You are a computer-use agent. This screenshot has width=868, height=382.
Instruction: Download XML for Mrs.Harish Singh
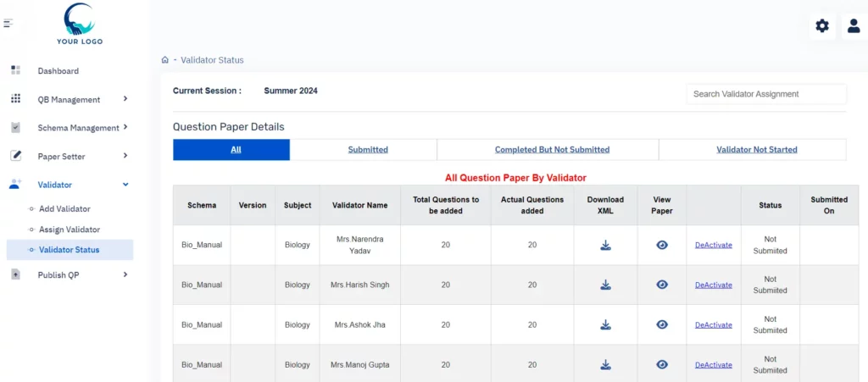tap(605, 285)
